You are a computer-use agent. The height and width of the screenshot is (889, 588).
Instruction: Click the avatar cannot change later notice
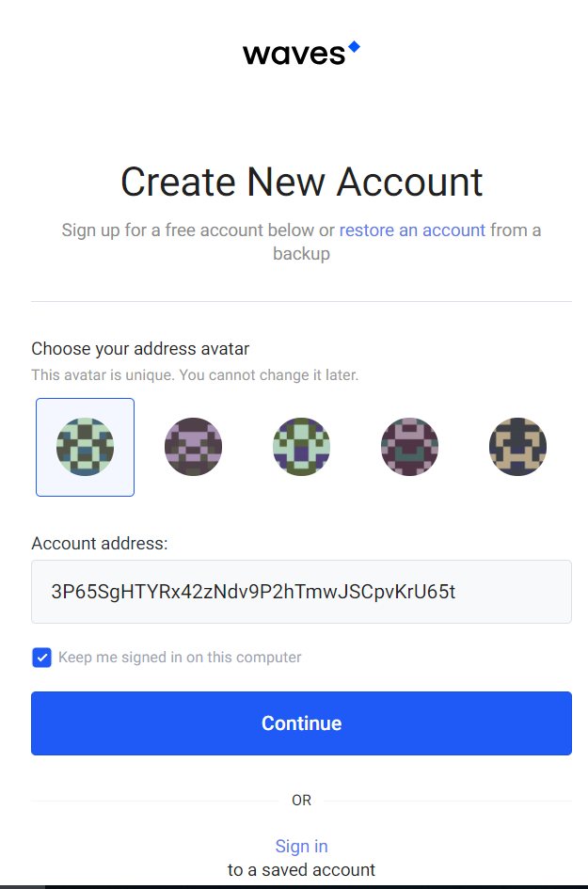click(x=195, y=375)
